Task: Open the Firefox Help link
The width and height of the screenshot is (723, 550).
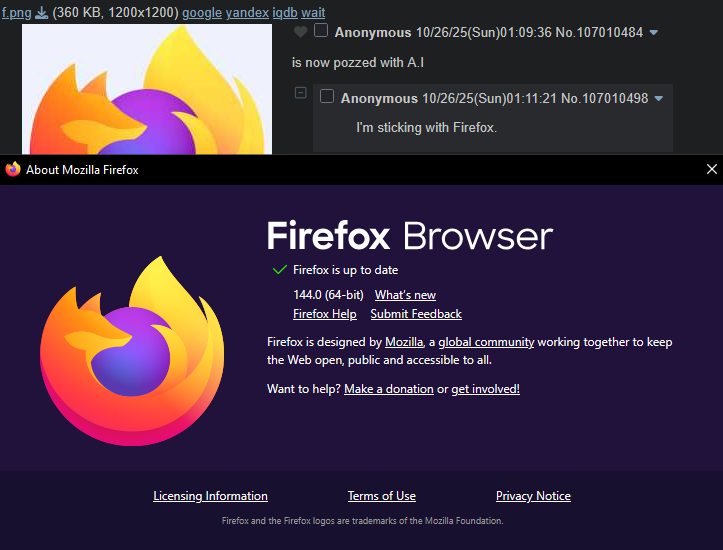Action: coord(325,314)
